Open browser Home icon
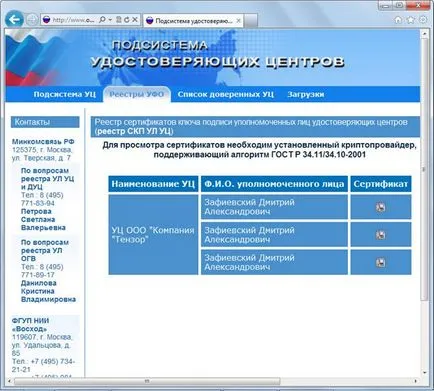This screenshot has height=391, width=434. click(x=398, y=20)
